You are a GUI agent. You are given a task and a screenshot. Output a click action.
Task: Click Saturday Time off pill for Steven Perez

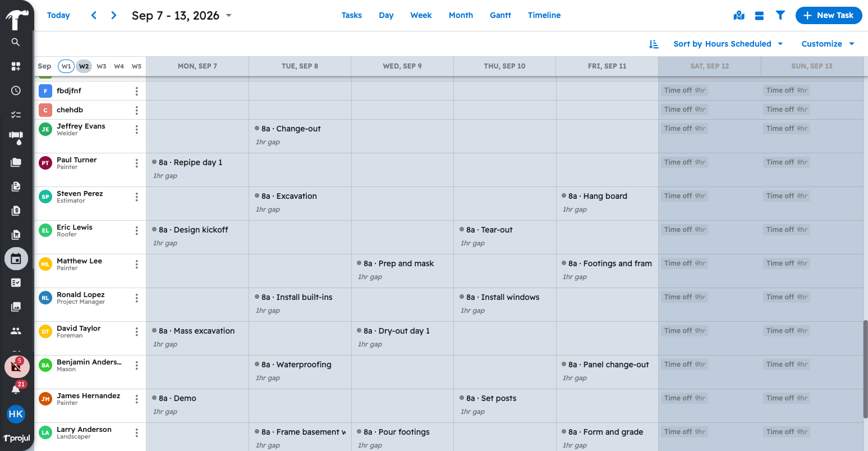[x=685, y=196]
